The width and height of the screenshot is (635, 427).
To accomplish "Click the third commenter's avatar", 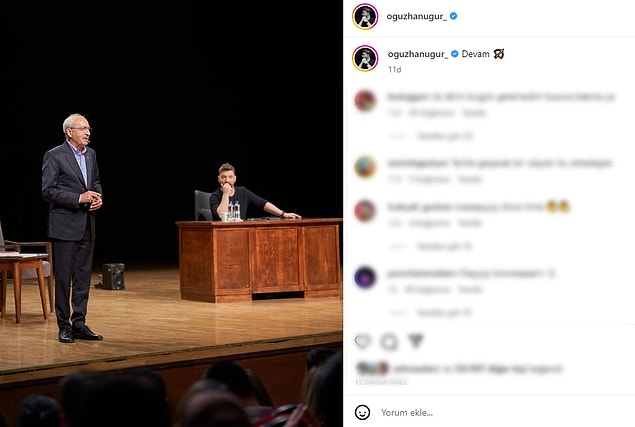I will pos(365,211).
